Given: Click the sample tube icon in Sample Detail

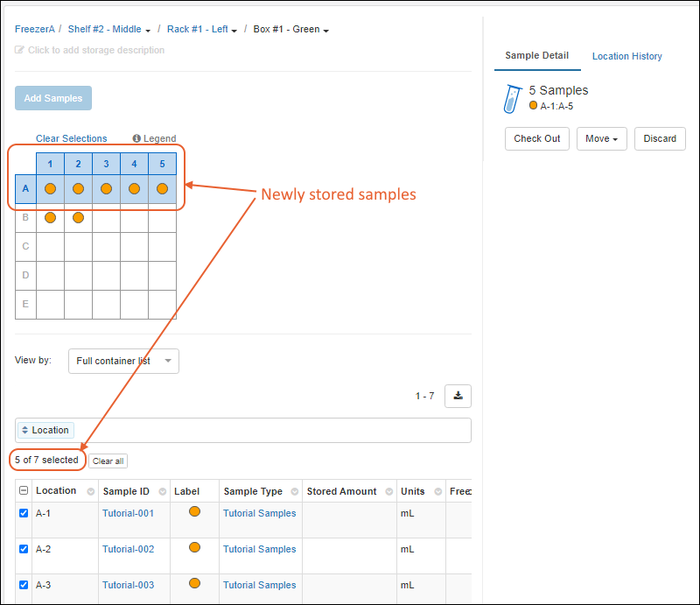Looking at the screenshot, I should tap(512, 99).
